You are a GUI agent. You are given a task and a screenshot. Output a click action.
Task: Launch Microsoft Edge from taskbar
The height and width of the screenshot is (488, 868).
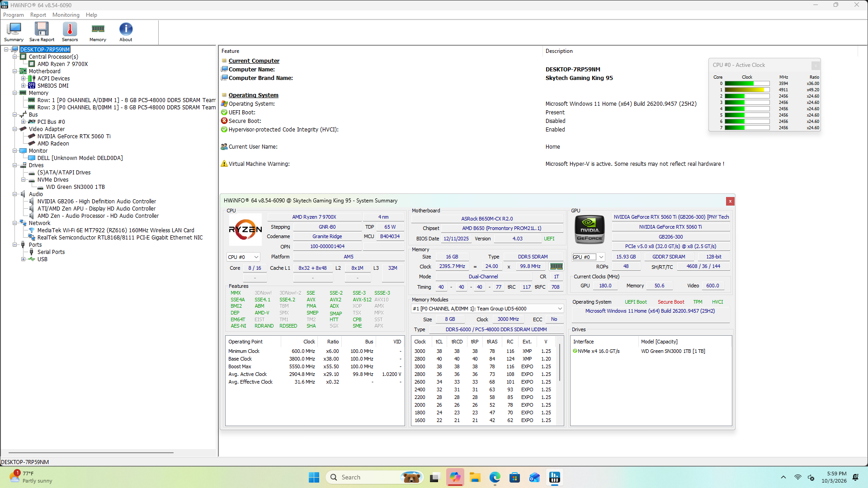tap(495, 477)
